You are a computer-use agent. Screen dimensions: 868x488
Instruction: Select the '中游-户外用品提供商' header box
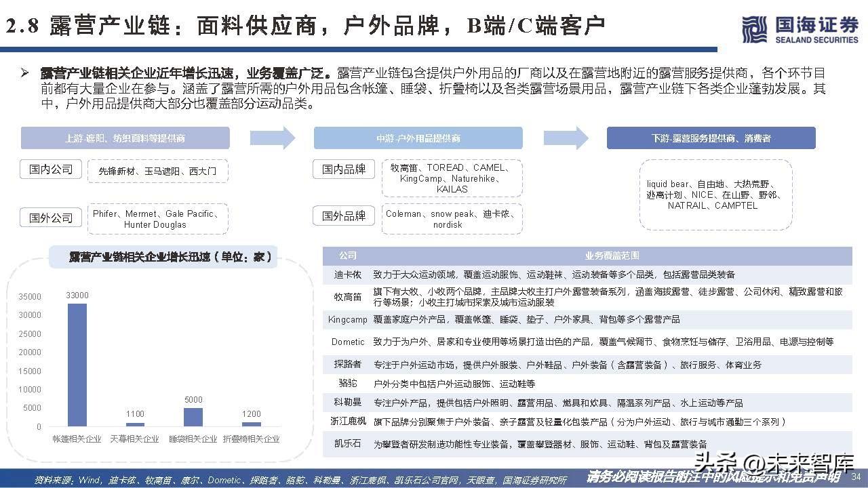click(x=418, y=138)
